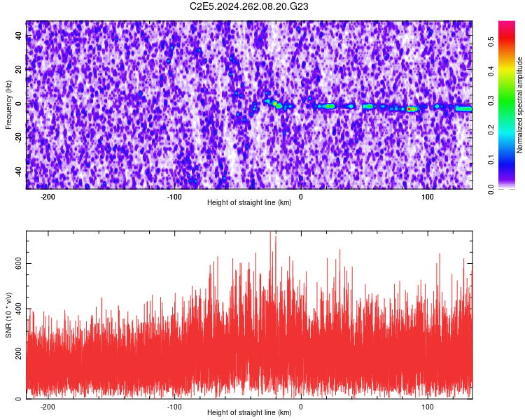Click the -200 tick label under the spectrogram
Viewport: 525px width, 420px height.
(x=48, y=197)
